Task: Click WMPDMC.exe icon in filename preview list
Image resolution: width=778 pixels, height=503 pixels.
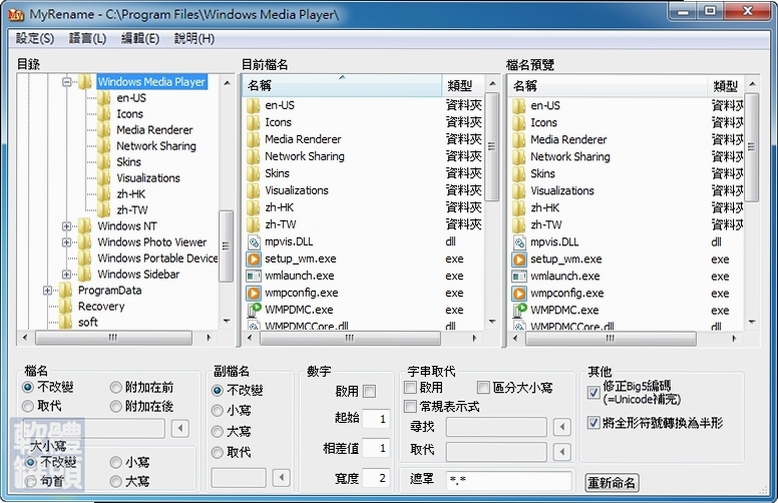Action: 519,311
